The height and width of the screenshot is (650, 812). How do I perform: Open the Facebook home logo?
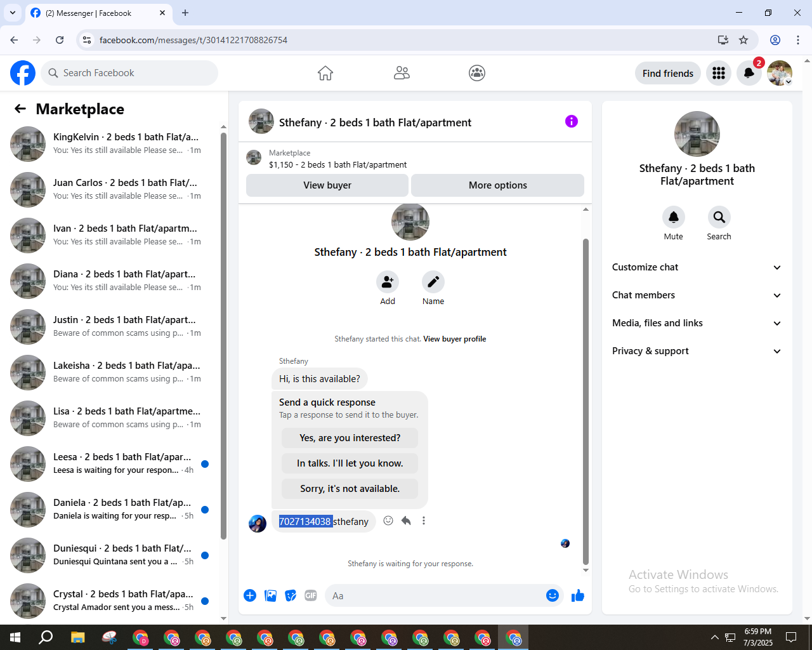23,73
